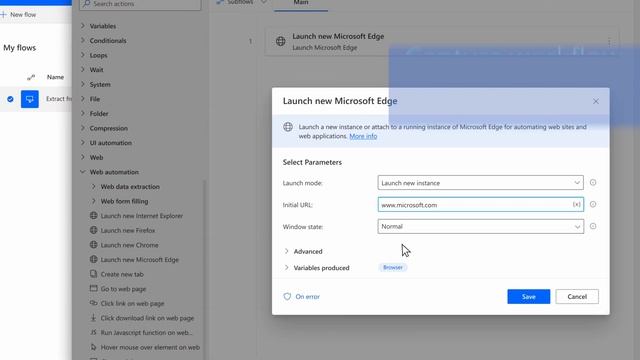
Task: Open the Window state dropdown
Action: coord(480,227)
